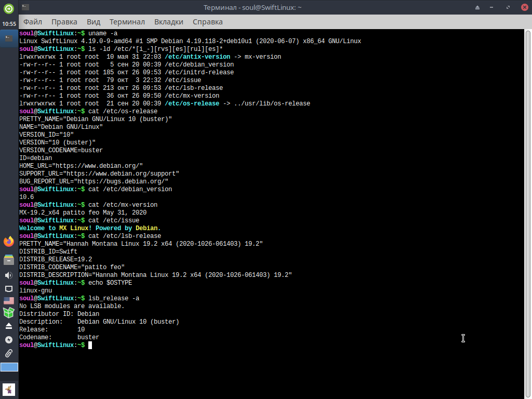Click the VERSION_ID="10" line
Viewport: 532px width, 399px height.
click(46, 135)
